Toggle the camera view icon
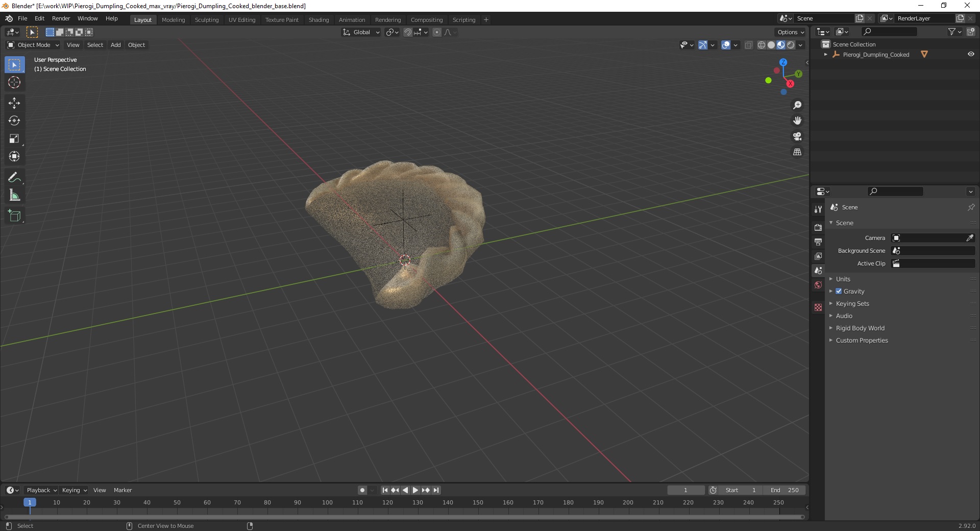The image size is (980, 531). tap(797, 136)
